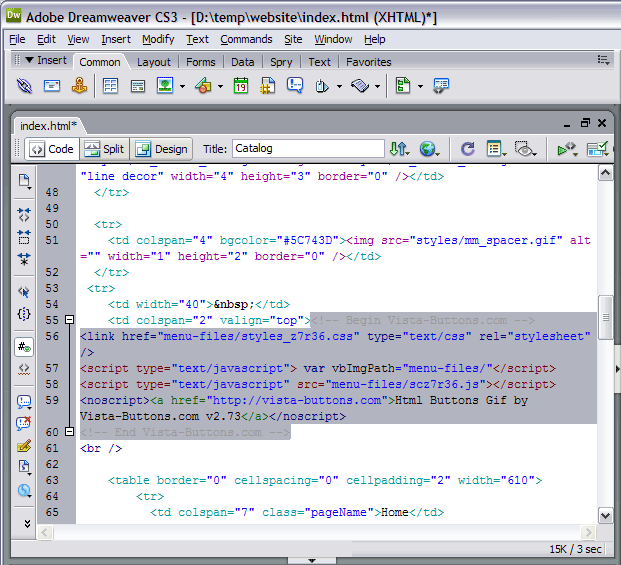
Task: Click the Templates icon
Action: 403,86
